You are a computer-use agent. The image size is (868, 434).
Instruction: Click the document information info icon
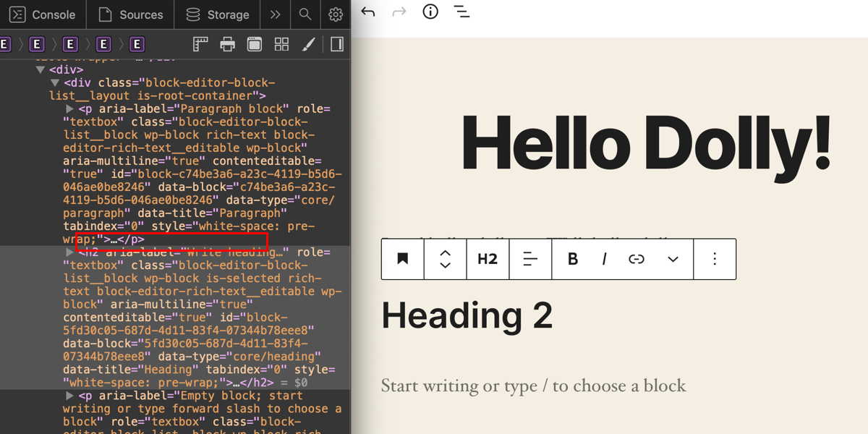tap(430, 12)
